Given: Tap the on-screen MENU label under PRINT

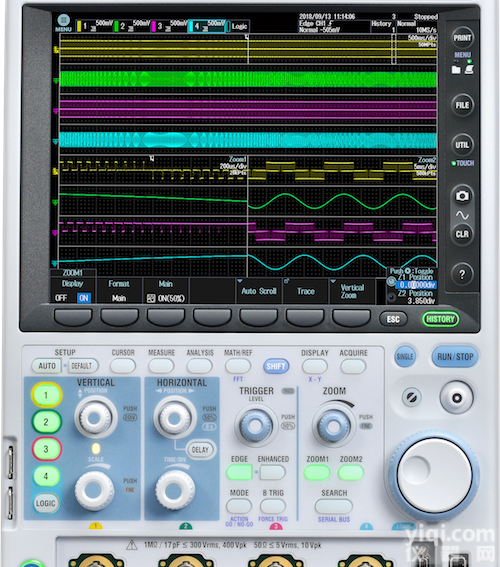Looking at the screenshot, I should [462, 55].
